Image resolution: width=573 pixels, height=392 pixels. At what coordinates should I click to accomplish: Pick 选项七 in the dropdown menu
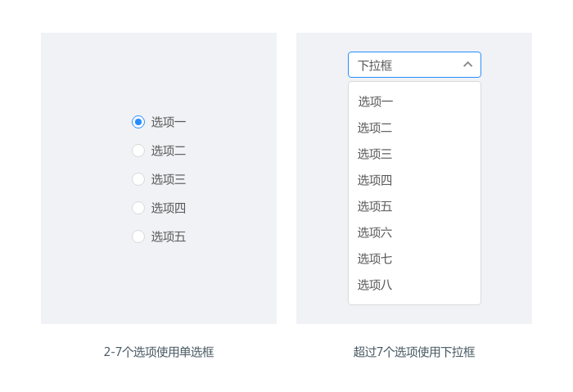(375, 259)
